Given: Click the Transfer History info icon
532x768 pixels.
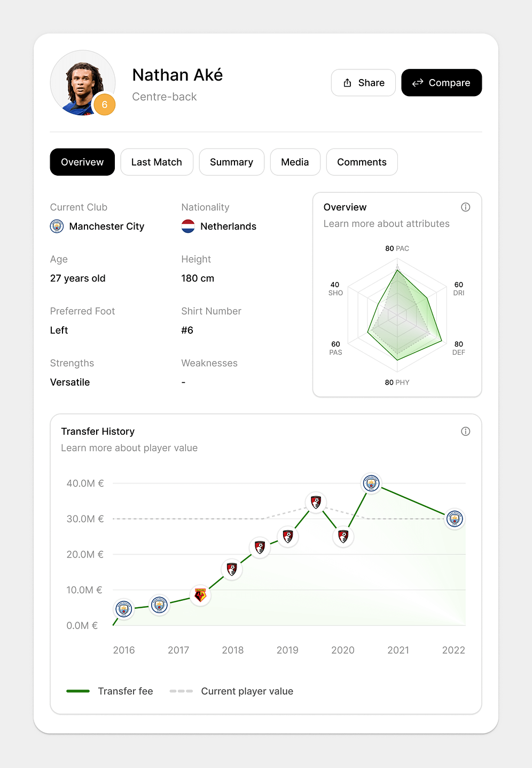Looking at the screenshot, I should 465,432.
